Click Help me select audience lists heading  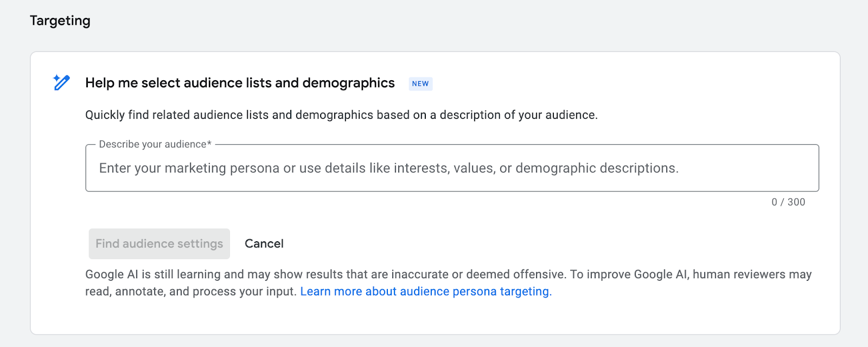(240, 83)
